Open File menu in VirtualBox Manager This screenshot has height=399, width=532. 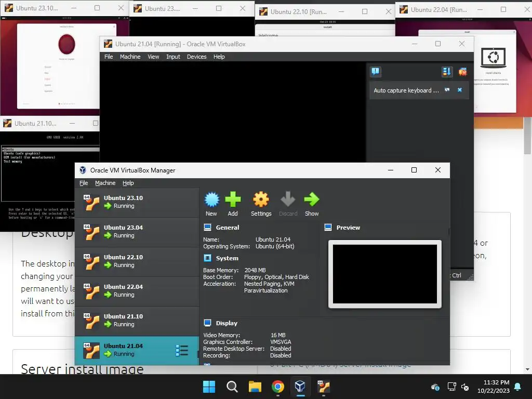tap(84, 183)
